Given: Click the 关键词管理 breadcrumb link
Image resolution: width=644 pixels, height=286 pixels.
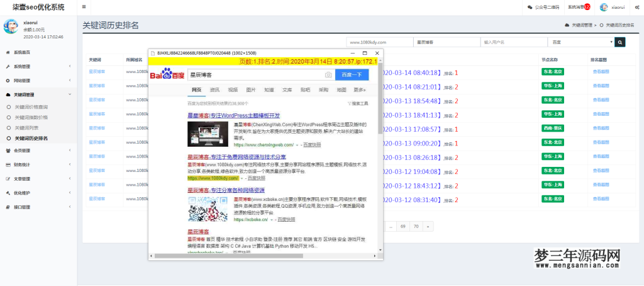Looking at the screenshot, I should [x=582, y=25].
